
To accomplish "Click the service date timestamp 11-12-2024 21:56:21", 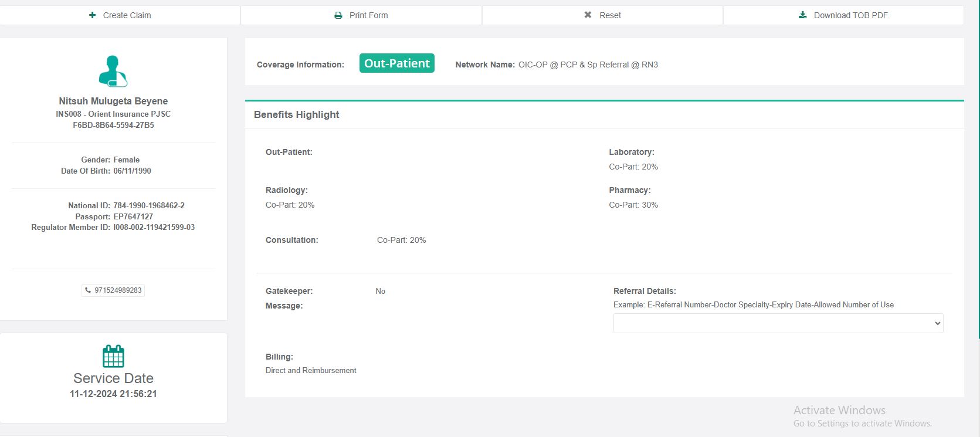I will point(113,394).
